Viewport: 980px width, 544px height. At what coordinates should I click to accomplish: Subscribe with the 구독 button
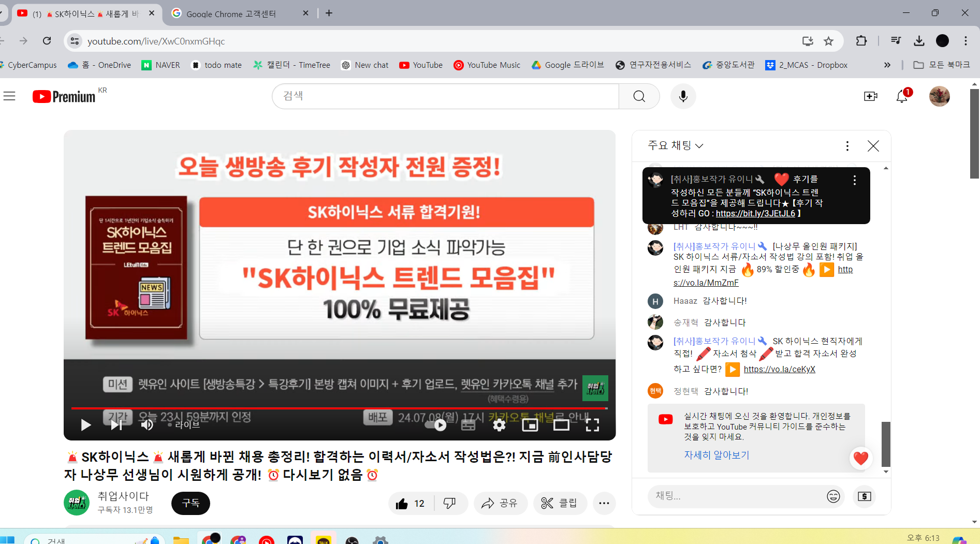[191, 503]
